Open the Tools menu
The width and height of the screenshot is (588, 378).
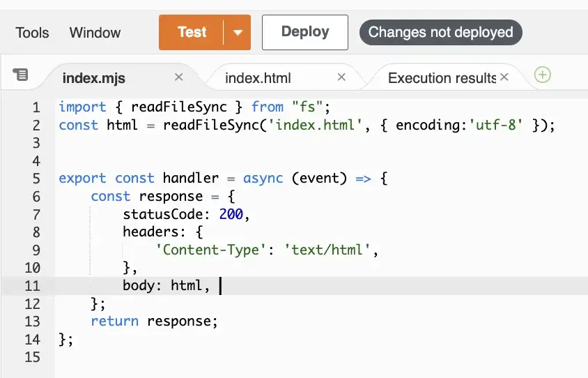(x=32, y=33)
